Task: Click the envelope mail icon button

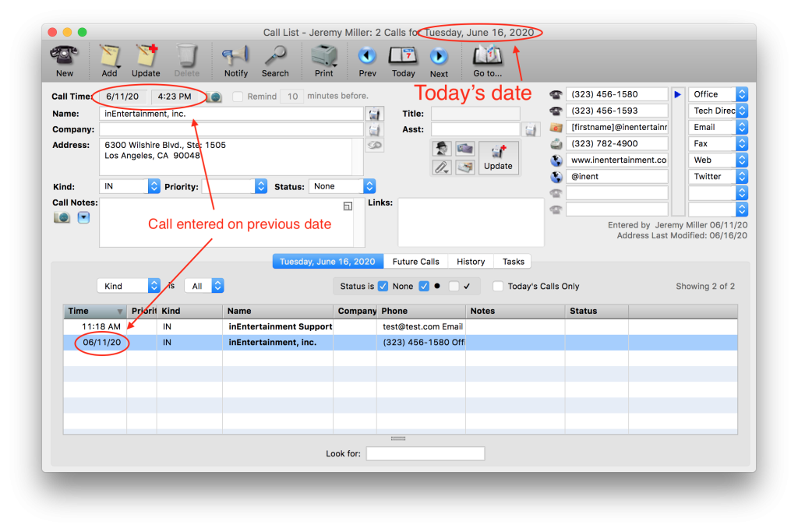Action: coord(464,149)
